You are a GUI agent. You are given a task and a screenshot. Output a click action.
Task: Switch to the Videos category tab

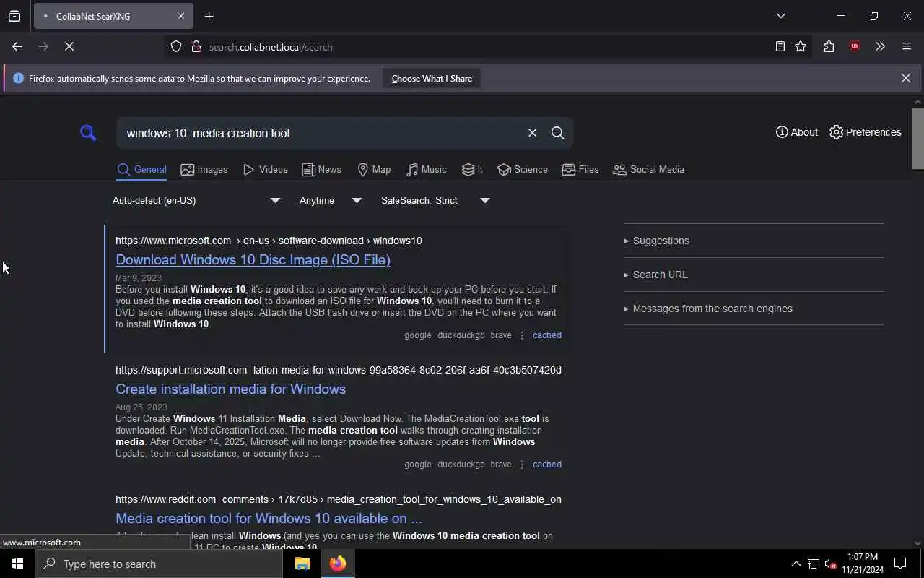coord(265,169)
